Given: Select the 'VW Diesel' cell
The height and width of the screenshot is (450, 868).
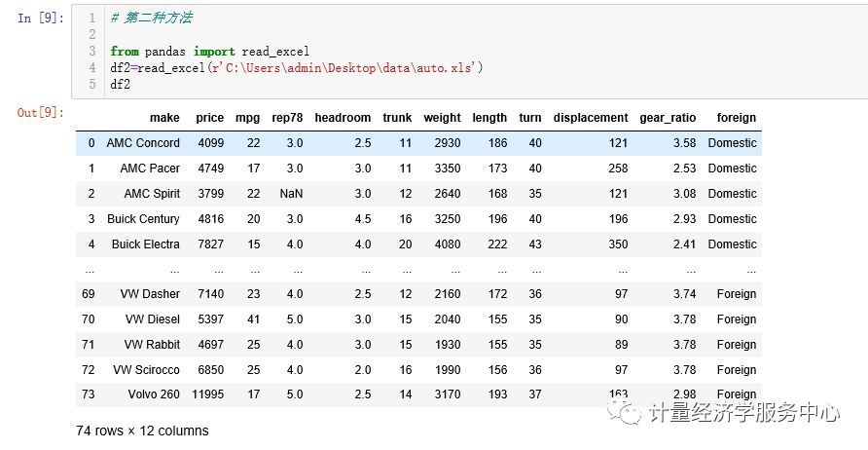Looking at the screenshot, I should [x=152, y=319].
